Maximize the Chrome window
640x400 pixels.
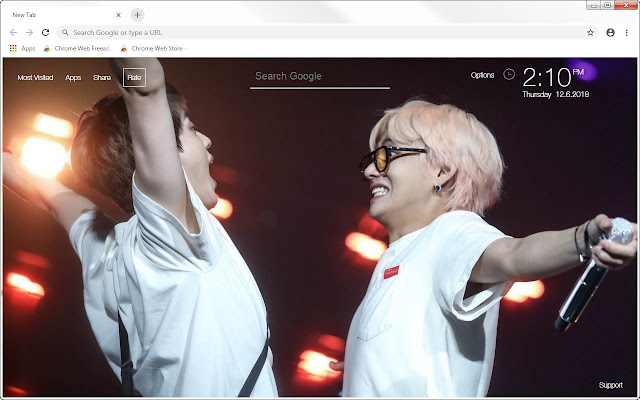607,5
